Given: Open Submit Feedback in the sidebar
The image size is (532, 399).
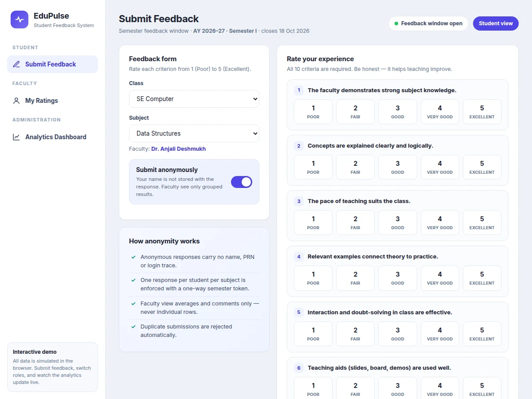Looking at the screenshot, I should (52, 64).
